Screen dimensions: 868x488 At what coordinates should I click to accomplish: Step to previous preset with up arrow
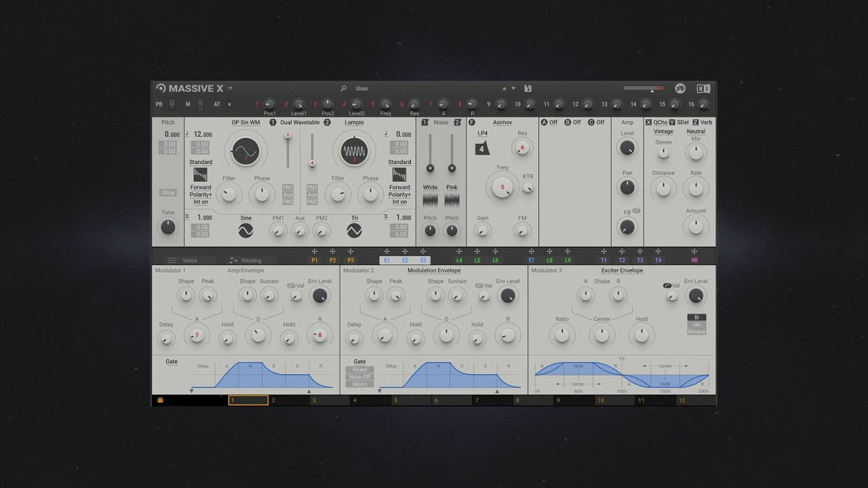(504, 88)
